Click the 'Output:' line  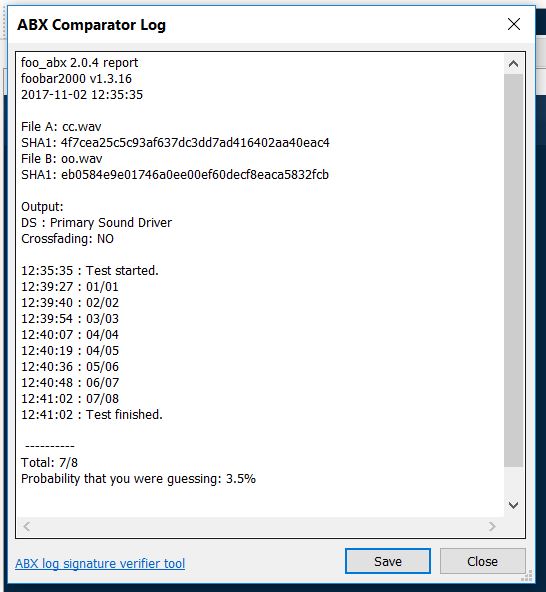pos(42,207)
